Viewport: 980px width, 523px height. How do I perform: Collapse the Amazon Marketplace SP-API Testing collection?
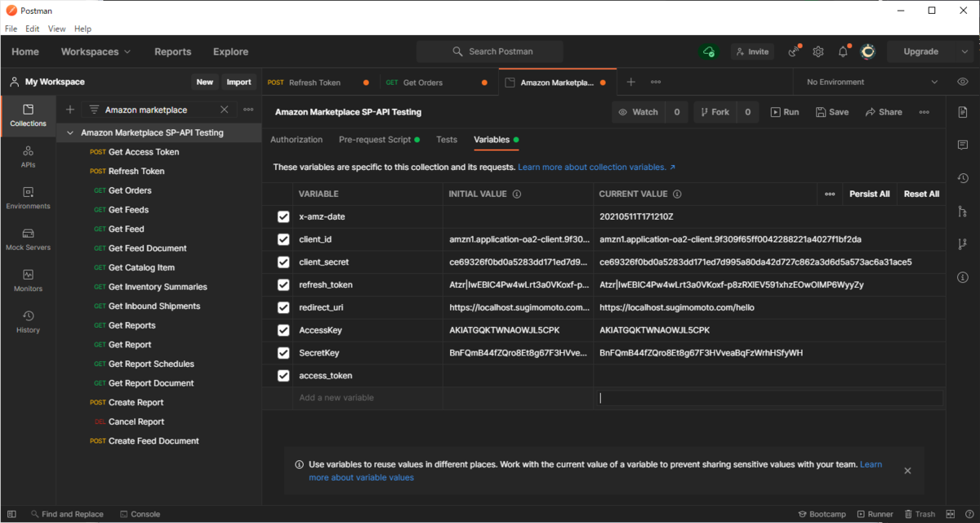coord(70,132)
